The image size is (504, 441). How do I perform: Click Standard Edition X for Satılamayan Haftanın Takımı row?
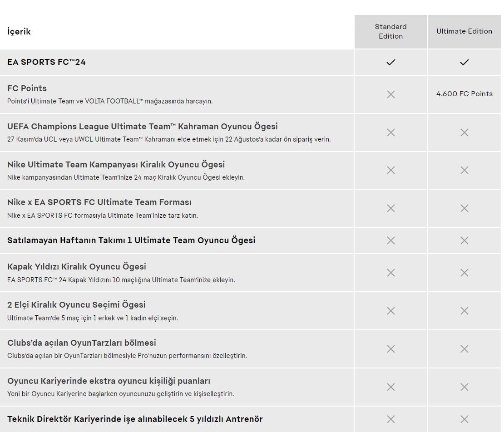(x=390, y=240)
